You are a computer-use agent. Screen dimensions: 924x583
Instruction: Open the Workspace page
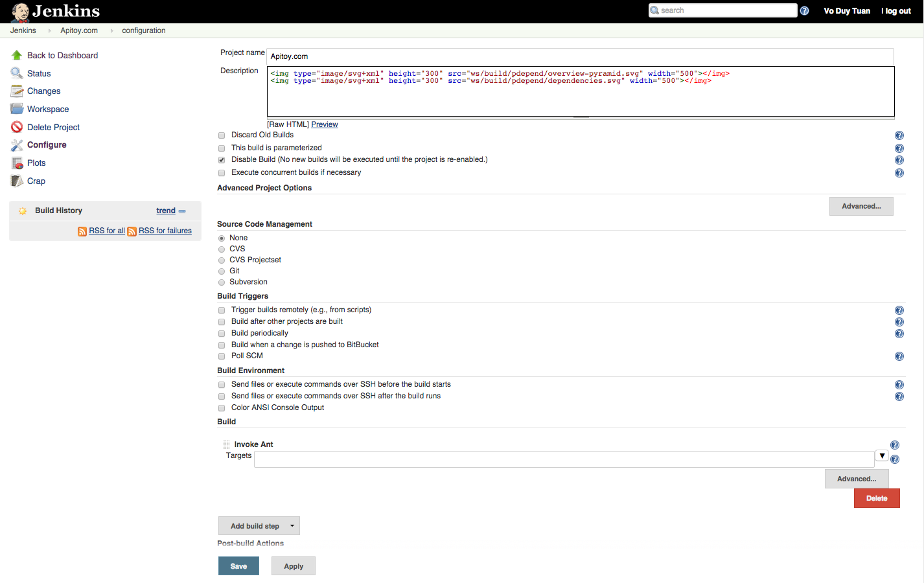(48, 109)
